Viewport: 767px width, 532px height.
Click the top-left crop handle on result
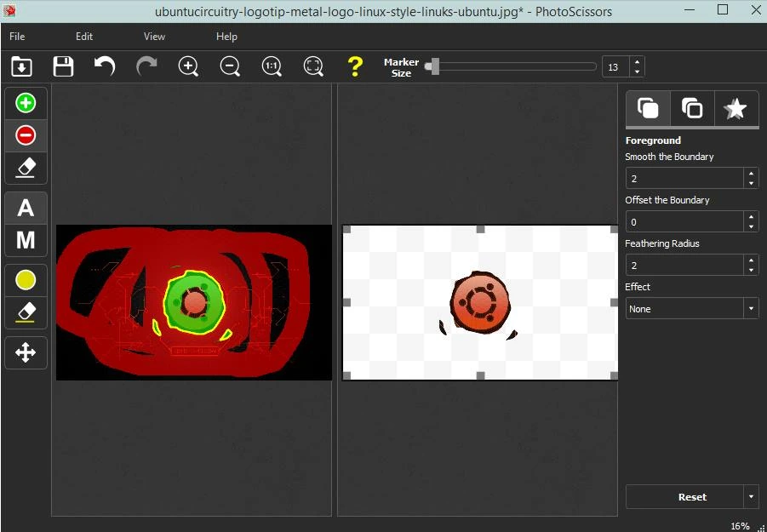coord(346,229)
